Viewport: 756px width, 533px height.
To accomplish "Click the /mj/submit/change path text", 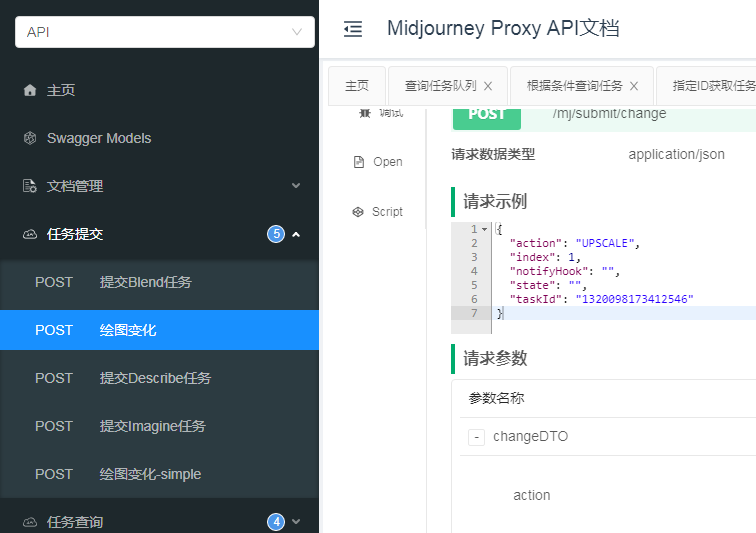I will [x=609, y=114].
